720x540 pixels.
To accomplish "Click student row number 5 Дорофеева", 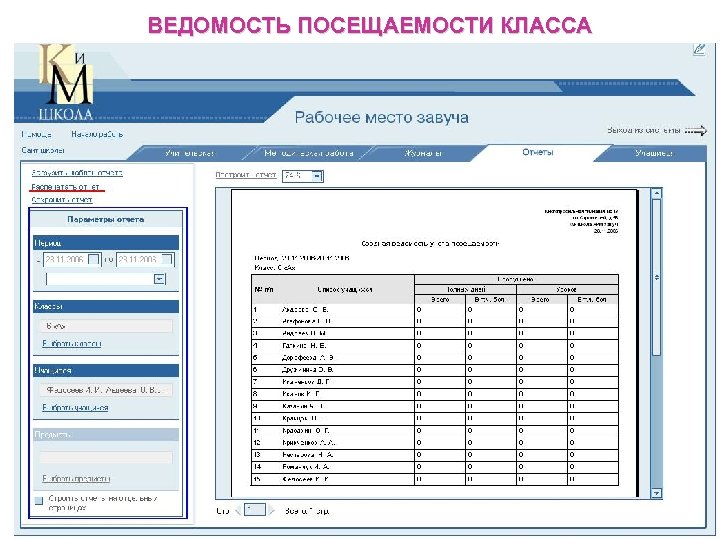I will pos(435,358).
